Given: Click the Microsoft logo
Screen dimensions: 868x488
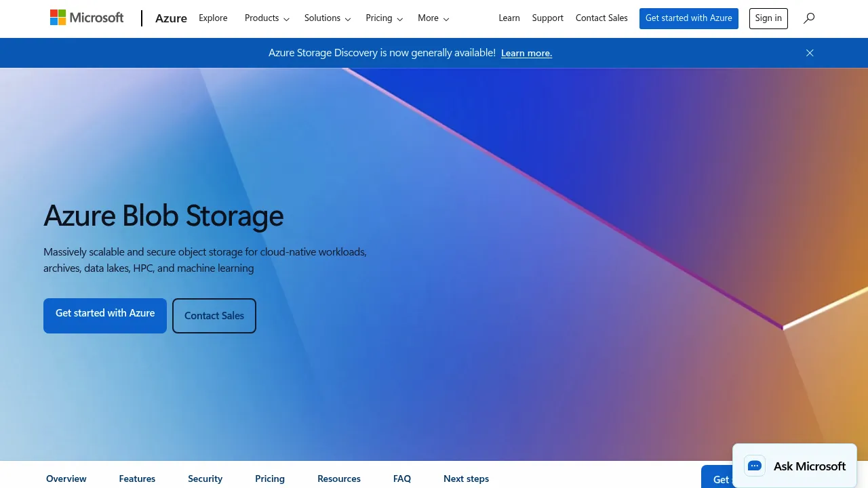Looking at the screenshot, I should 87,18.
